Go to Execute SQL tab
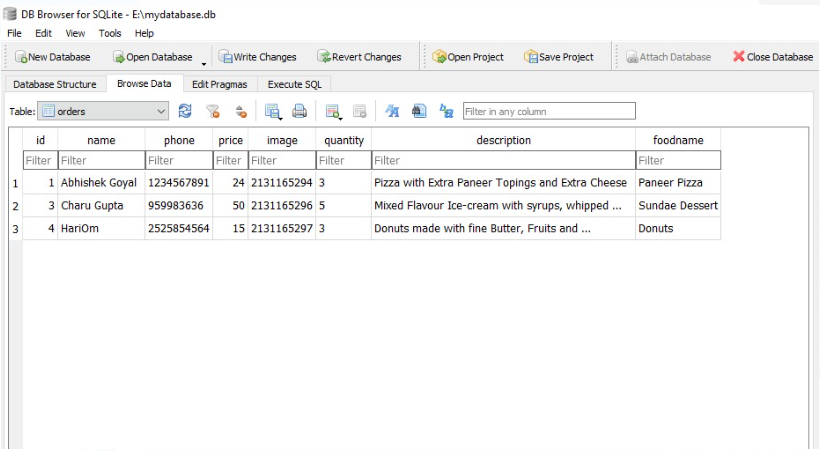Viewport: 820px width, 451px height. pyautogui.click(x=294, y=84)
